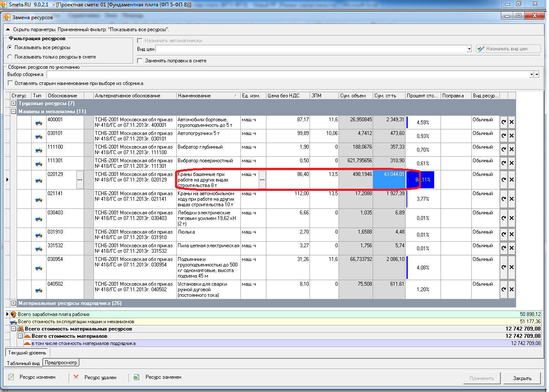The width and height of the screenshot is (549, 392).
Task: Expand the Трудовые ресурсы (7) group
Action: pyautogui.click(x=14, y=103)
